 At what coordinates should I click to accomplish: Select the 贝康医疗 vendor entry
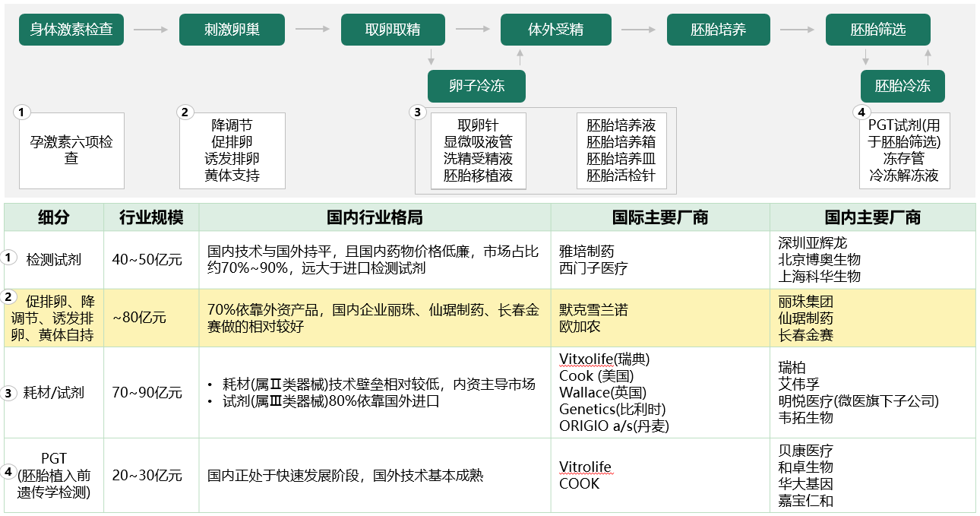click(x=806, y=451)
